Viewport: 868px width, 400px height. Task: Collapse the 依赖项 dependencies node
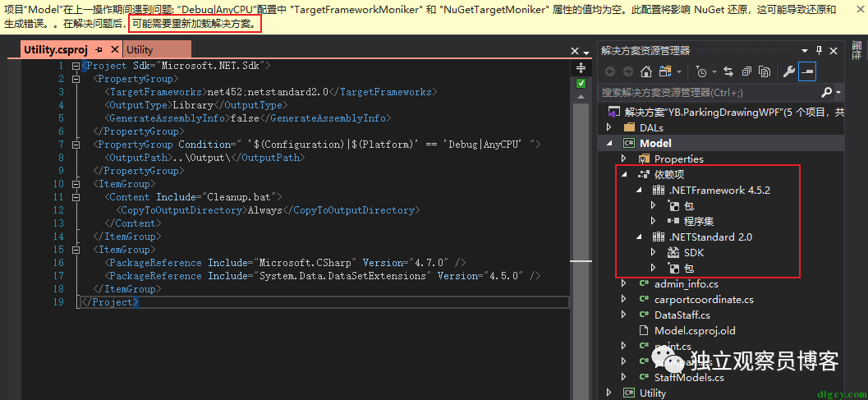(x=624, y=174)
